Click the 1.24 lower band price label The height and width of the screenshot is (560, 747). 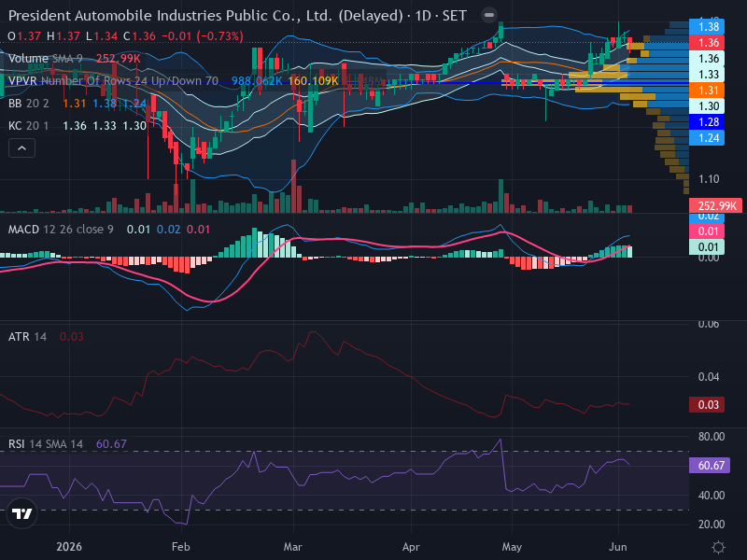click(x=707, y=138)
